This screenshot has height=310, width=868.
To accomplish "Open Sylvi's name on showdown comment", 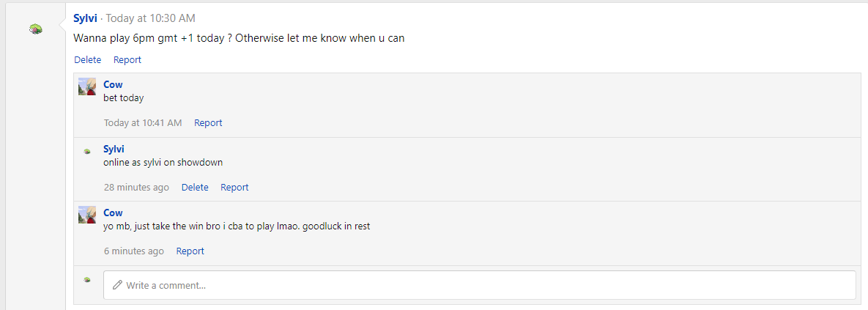I will (x=114, y=149).
